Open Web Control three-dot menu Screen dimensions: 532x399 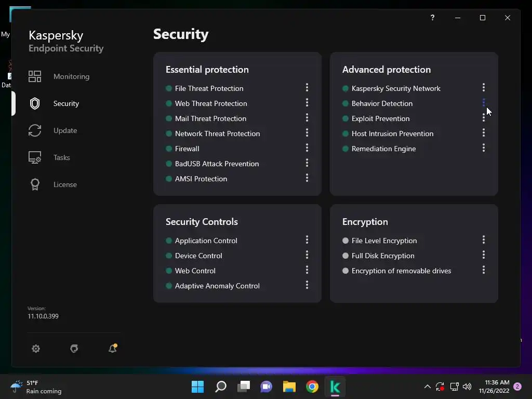307,270
